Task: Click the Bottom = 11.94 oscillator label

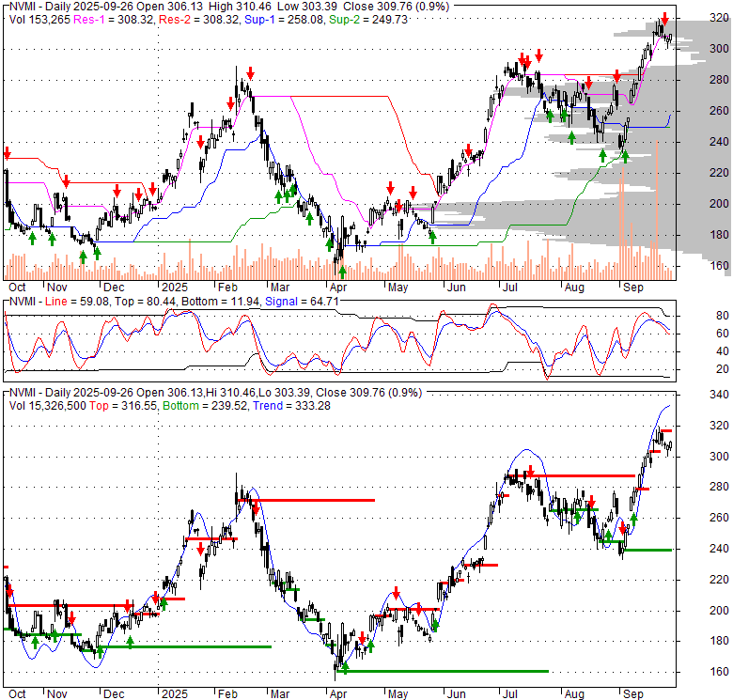Action: (220, 302)
